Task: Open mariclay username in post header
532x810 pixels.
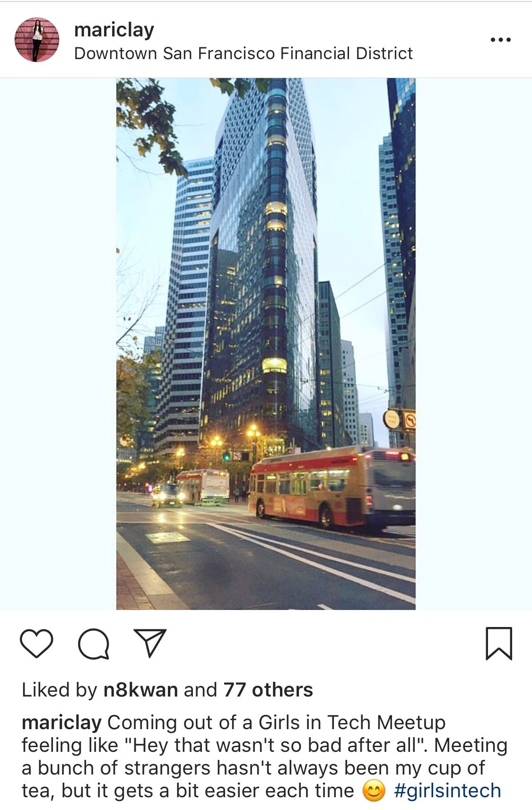Action: [x=114, y=30]
